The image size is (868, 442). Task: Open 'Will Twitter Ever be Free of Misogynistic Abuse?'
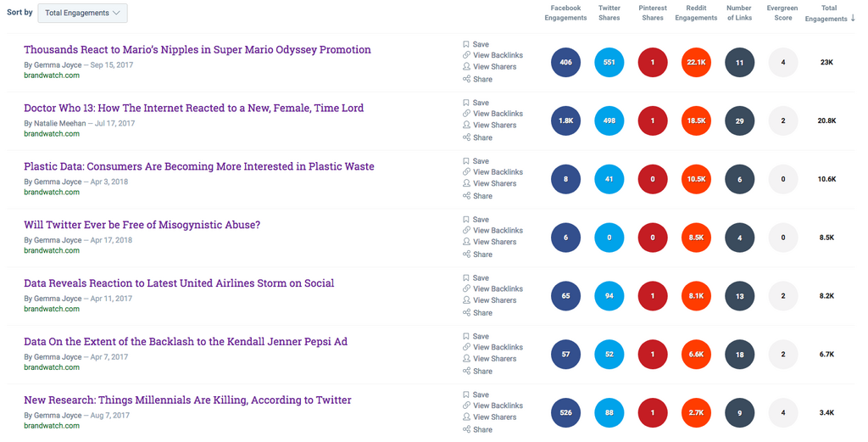tap(142, 225)
